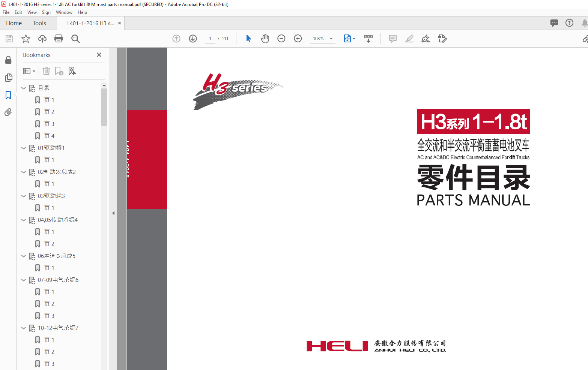
Task: Open the security lock panel
Action: click(x=8, y=60)
